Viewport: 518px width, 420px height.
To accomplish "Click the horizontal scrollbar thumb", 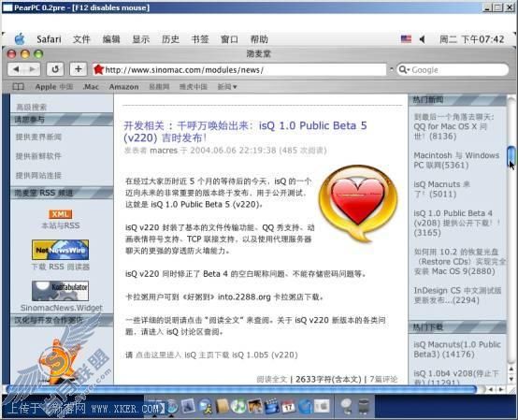I will click(241, 389).
